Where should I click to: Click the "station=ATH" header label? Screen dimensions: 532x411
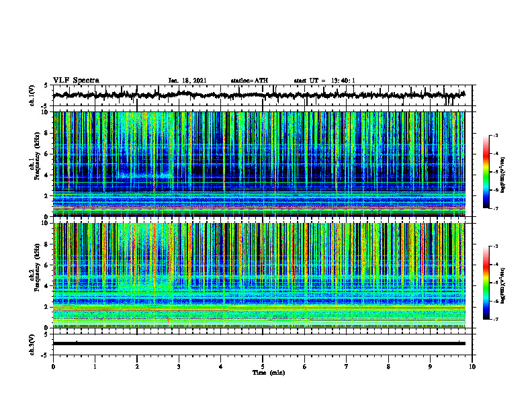[x=249, y=81]
